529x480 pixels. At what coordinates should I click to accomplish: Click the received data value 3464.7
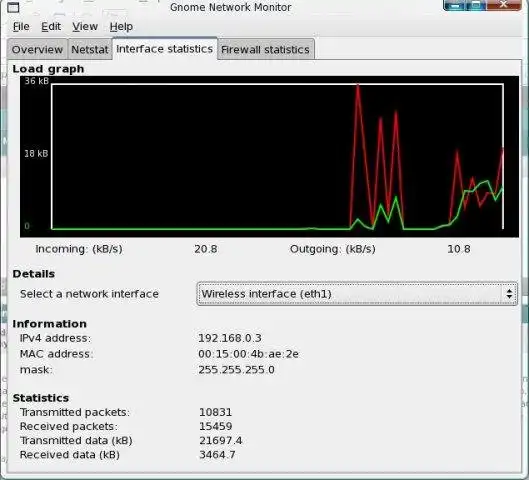217,455
